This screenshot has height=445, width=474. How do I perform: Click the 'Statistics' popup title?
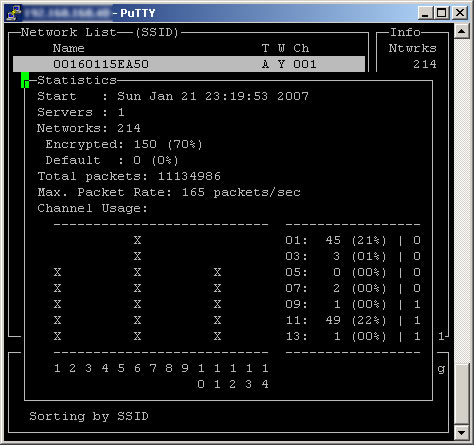tap(77, 80)
